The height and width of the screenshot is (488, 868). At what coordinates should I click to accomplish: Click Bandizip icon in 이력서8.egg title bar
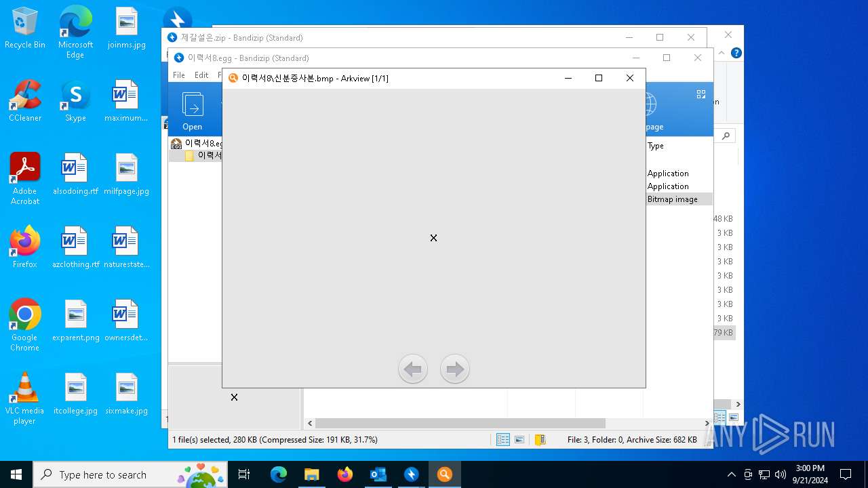[179, 58]
